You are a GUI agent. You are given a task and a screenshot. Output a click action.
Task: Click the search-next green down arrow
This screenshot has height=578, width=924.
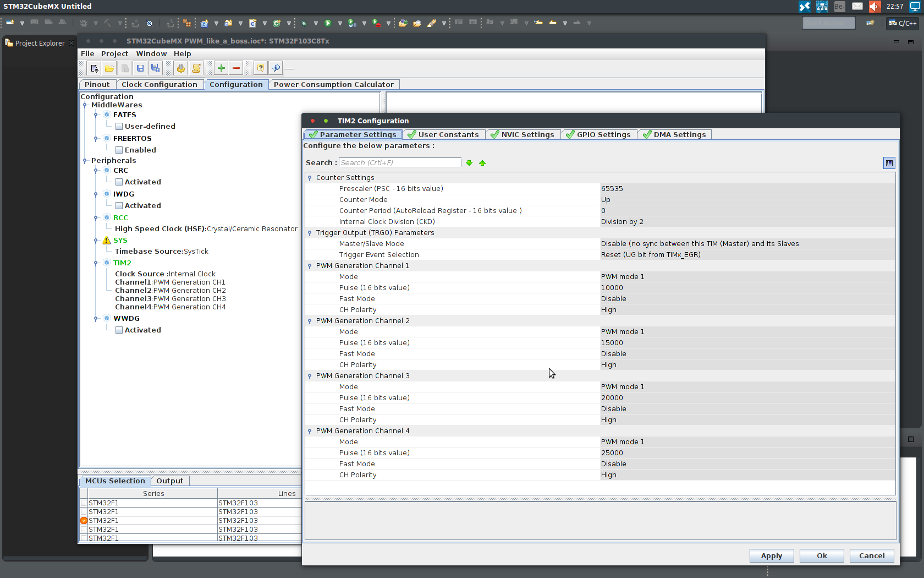point(469,163)
